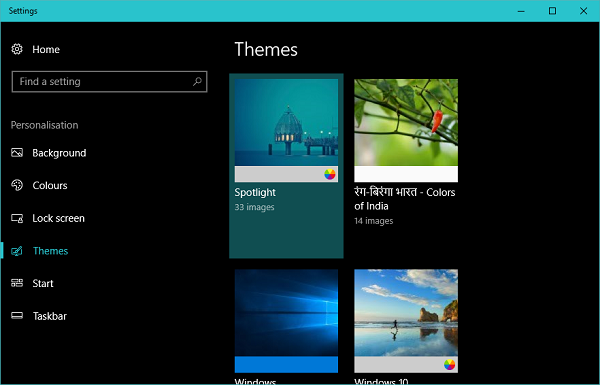Click the Personalisation section heading
This screenshot has height=385, width=600.
coord(44,125)
